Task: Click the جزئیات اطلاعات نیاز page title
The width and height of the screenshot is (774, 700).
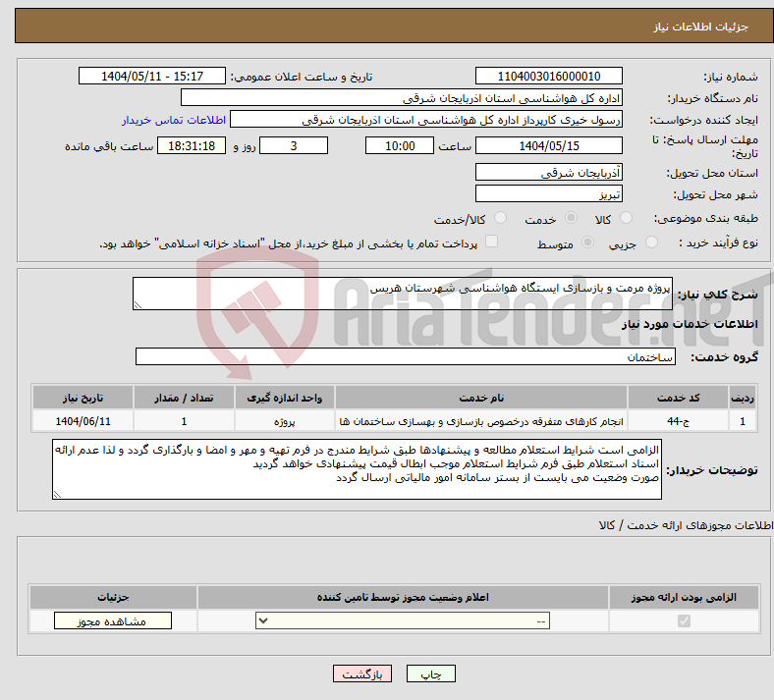Action: [700, 27]
